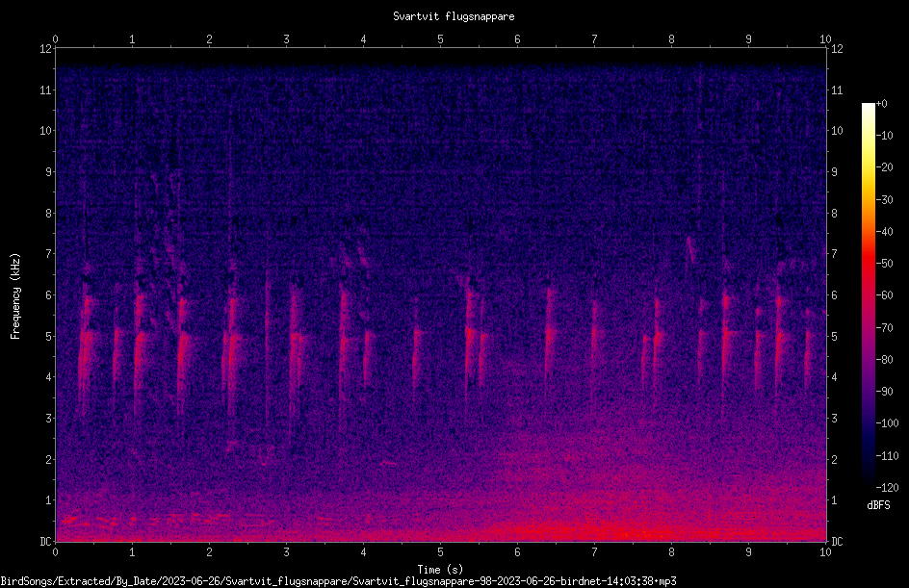Click '5' on the right frequency axis
This screenshot has width=909, height=588.
tap(834, 336)
